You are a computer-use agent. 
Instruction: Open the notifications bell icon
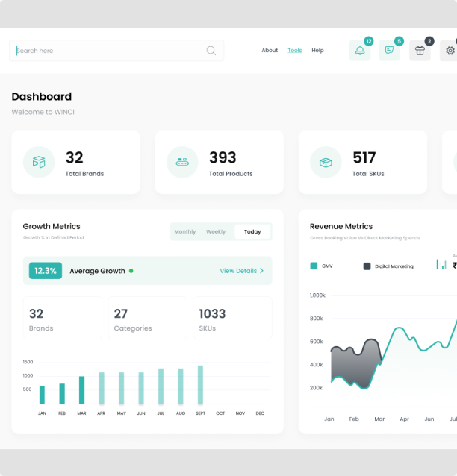tap(360, 51)
